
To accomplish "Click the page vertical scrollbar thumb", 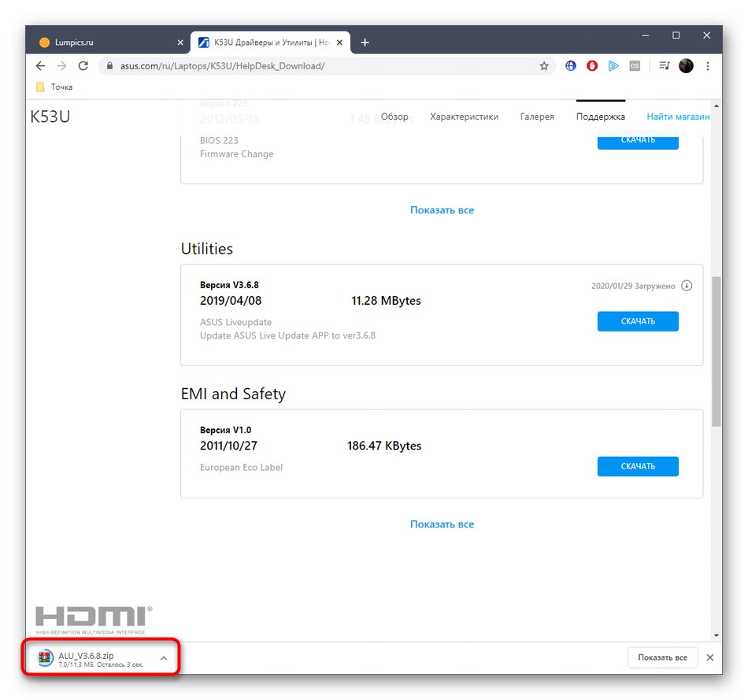I will click(716, 352).
